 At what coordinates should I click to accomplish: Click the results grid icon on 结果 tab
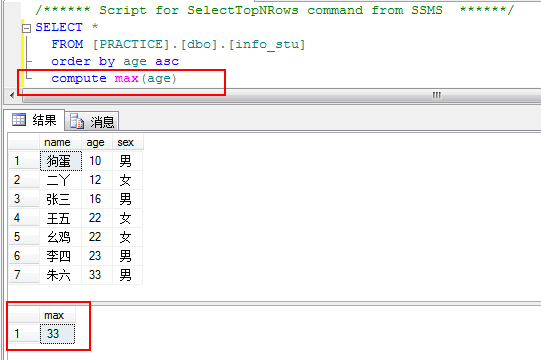[x=19, y=119]
